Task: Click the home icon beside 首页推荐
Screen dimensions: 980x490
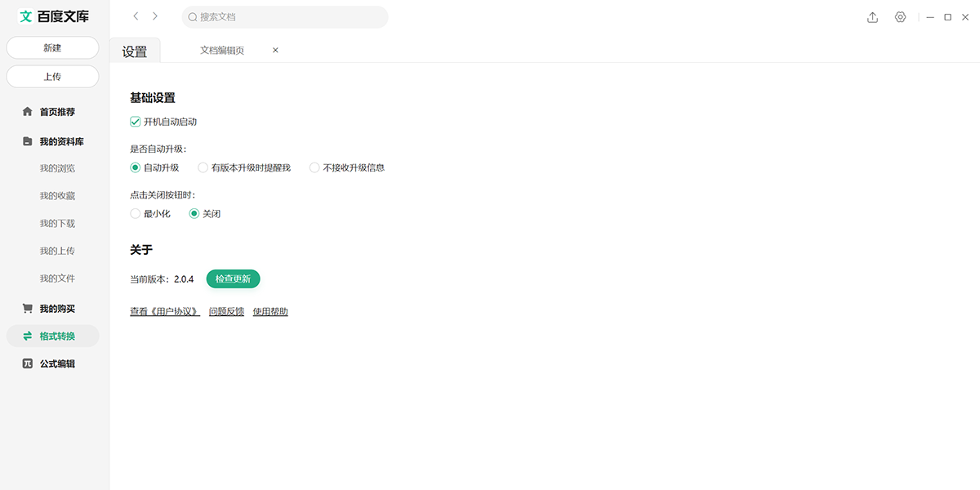Action: click(x=27, y=112)
